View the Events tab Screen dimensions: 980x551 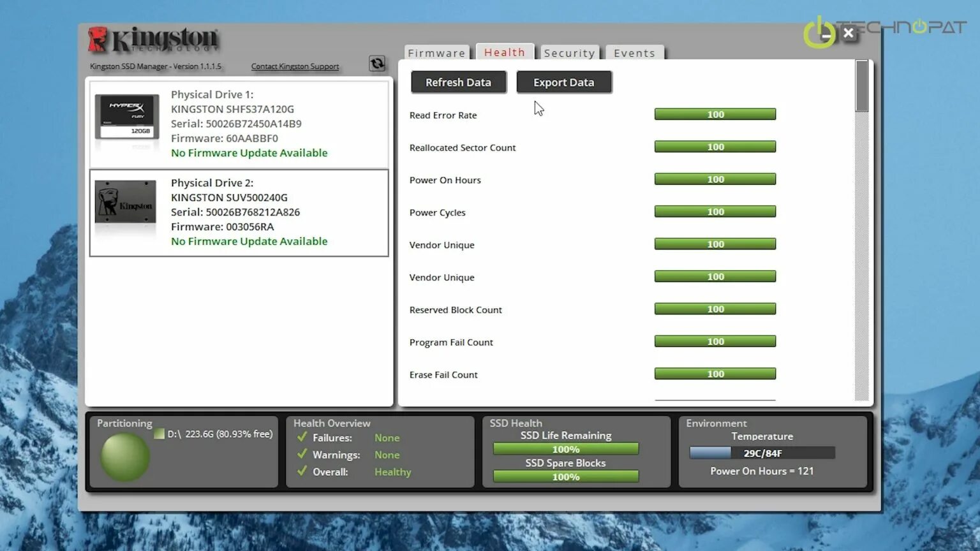634,53
